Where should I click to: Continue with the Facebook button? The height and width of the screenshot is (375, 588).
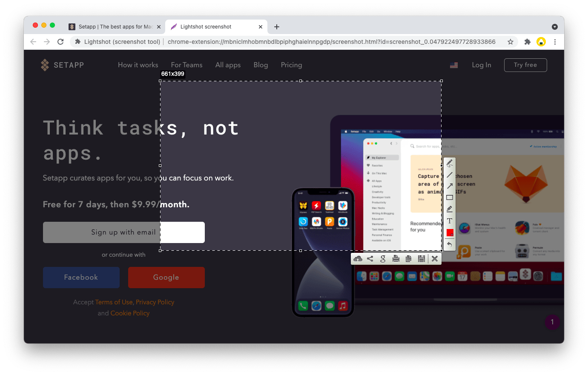[81, 278]
